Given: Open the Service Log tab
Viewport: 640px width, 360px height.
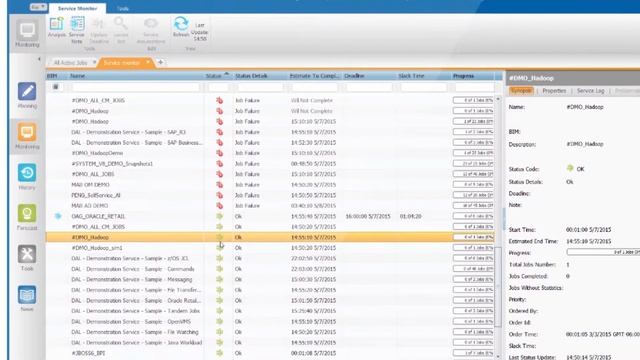Looking at the screenshot, I should coord(590,91).
